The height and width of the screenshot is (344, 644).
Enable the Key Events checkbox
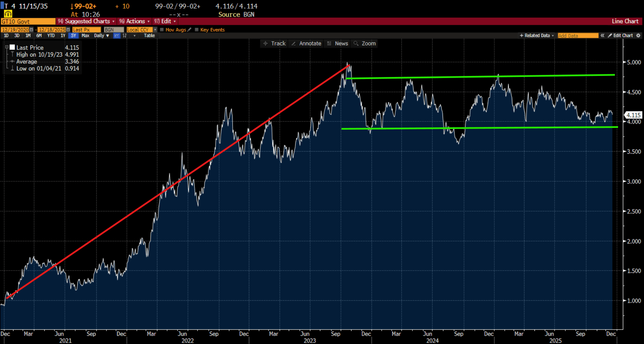[197, 30]
